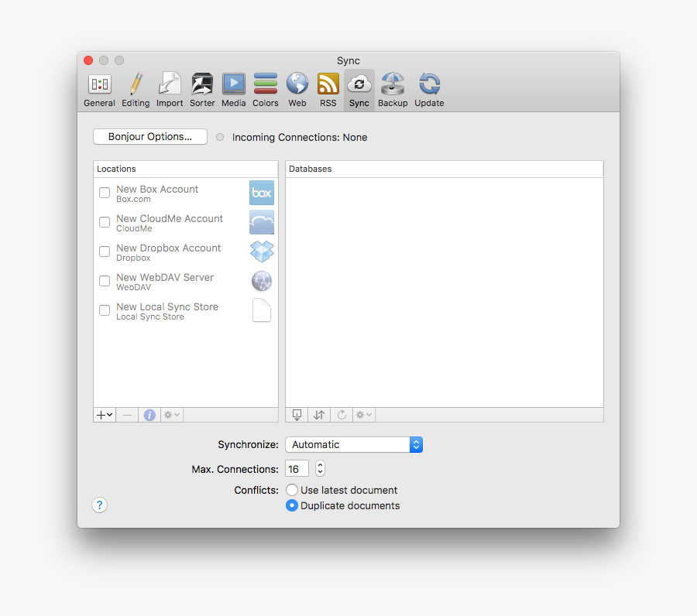Check the New WebDAV Server checkbox

point(105,281)
